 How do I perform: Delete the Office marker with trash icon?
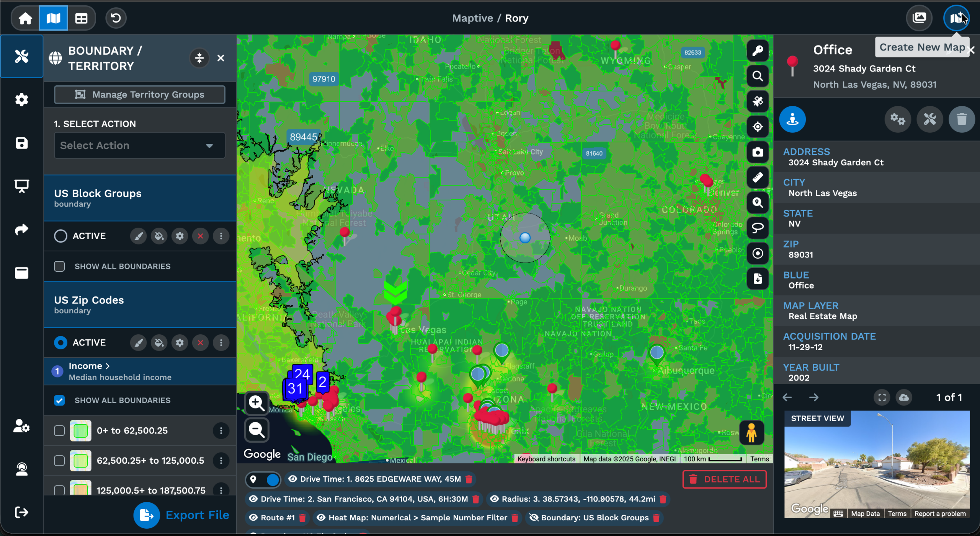tap(961, 119)
